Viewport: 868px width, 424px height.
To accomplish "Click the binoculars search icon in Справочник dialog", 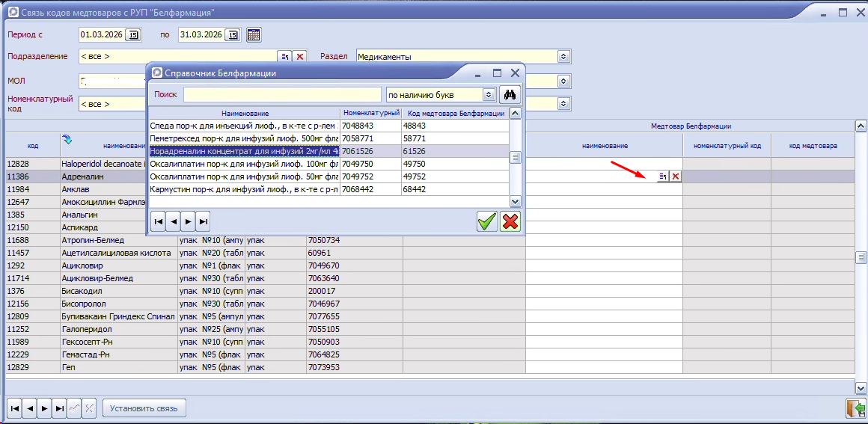I will [x=510, y=95].
